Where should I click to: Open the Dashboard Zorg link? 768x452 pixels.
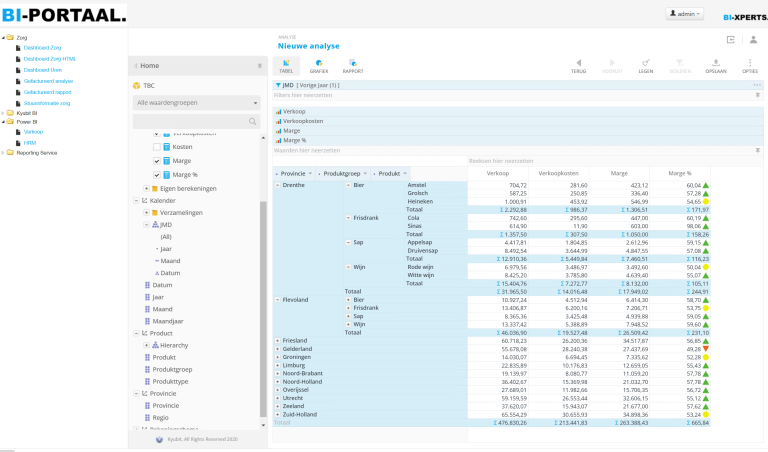point(41,48)
